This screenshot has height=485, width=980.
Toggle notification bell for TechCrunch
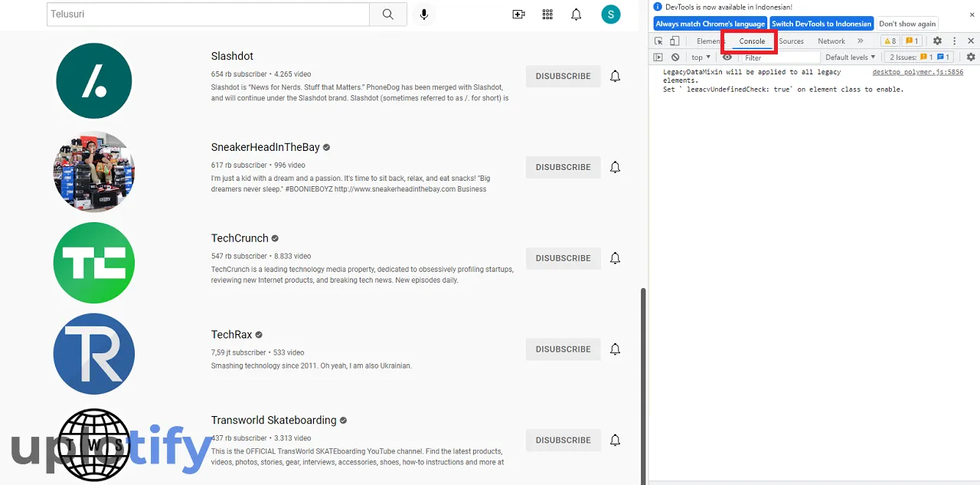point(615,258)
